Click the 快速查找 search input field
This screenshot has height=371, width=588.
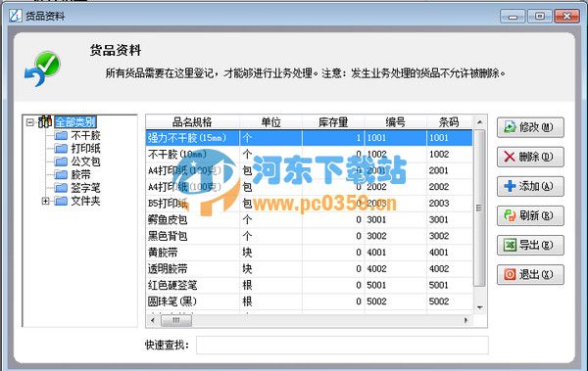tap(342, 346)
